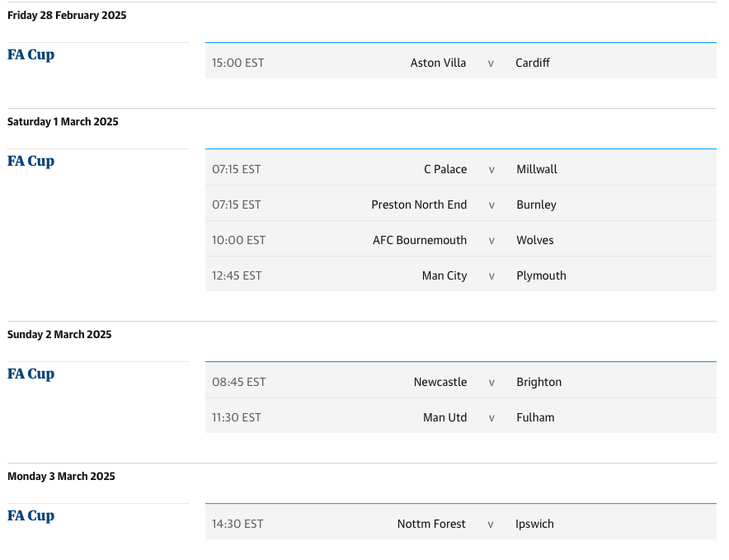Select Man Utd in the fixtures
Screen dimensions: 729x560
pos(444,417)
